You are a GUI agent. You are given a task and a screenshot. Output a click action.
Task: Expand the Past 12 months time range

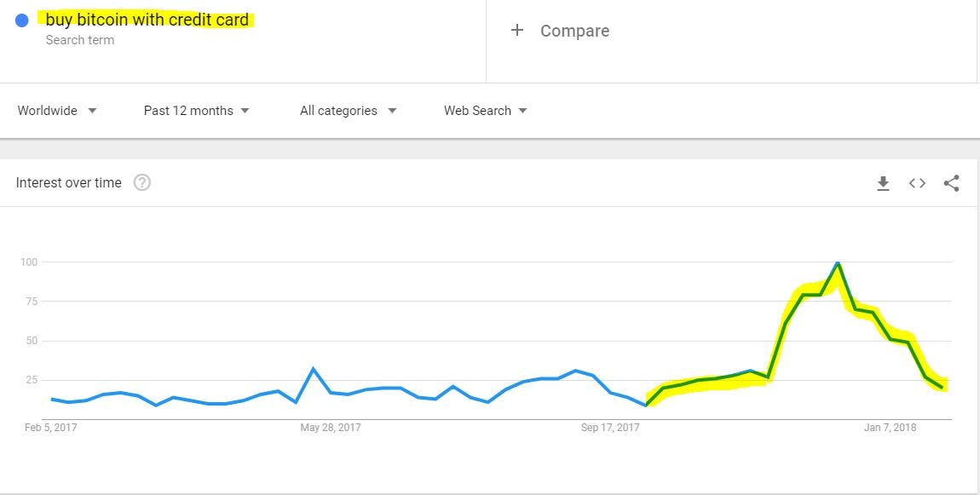point(196,111)
